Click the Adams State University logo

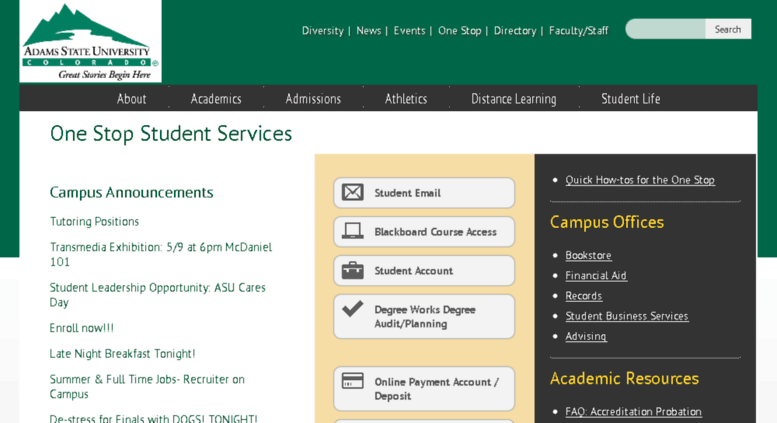point(90,41)
